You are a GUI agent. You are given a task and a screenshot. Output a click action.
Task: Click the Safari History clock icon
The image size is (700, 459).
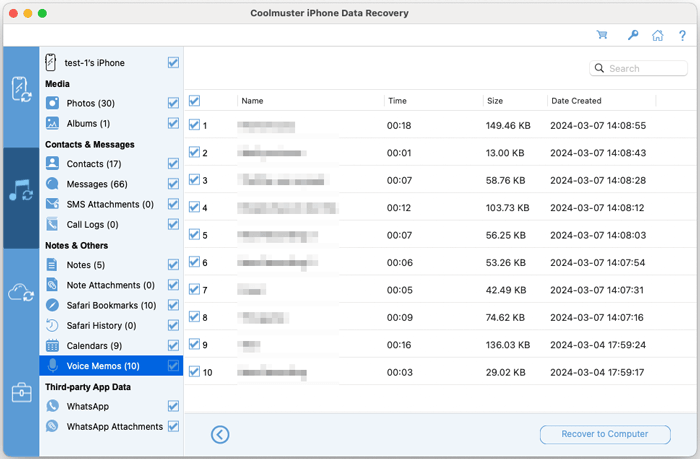pos(52,325)
